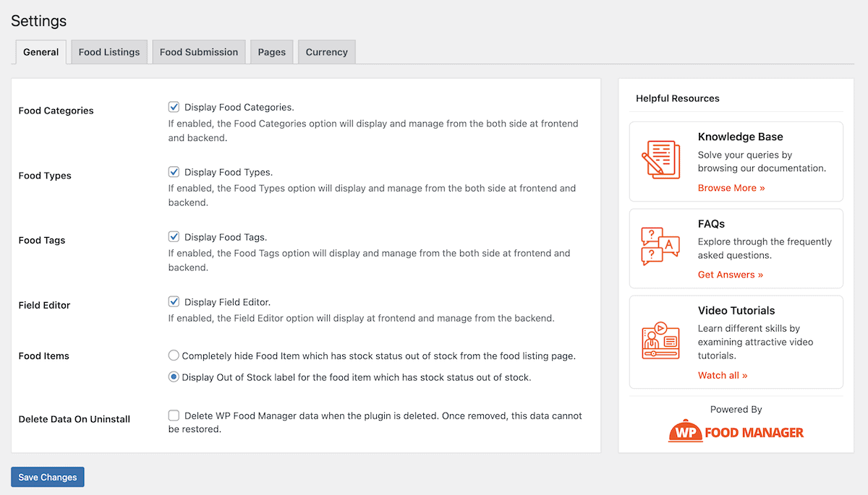This screenshot has width=868, height=495.
Task: Toggle the Display Food Types checkbox
Action: click(x=174, y=172)
